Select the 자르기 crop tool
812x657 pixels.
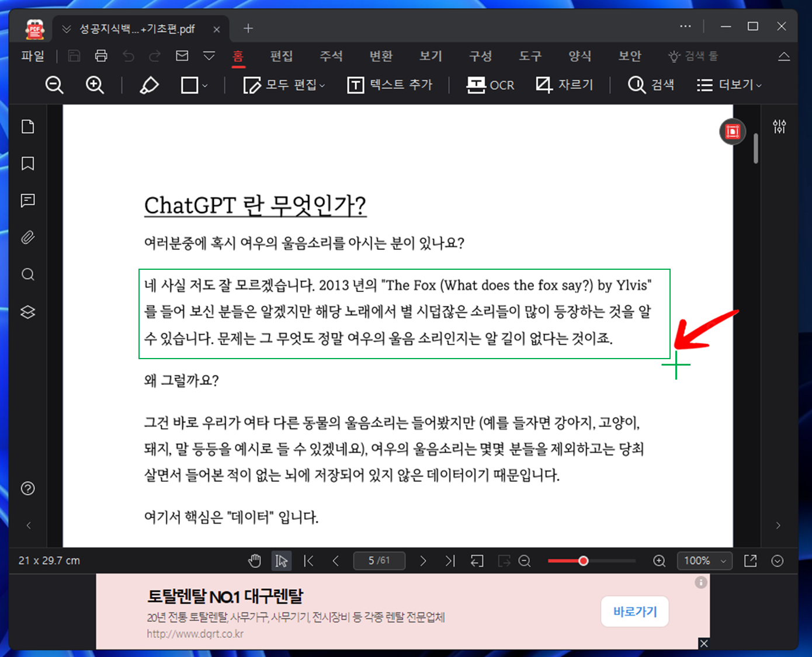(564, 85)
